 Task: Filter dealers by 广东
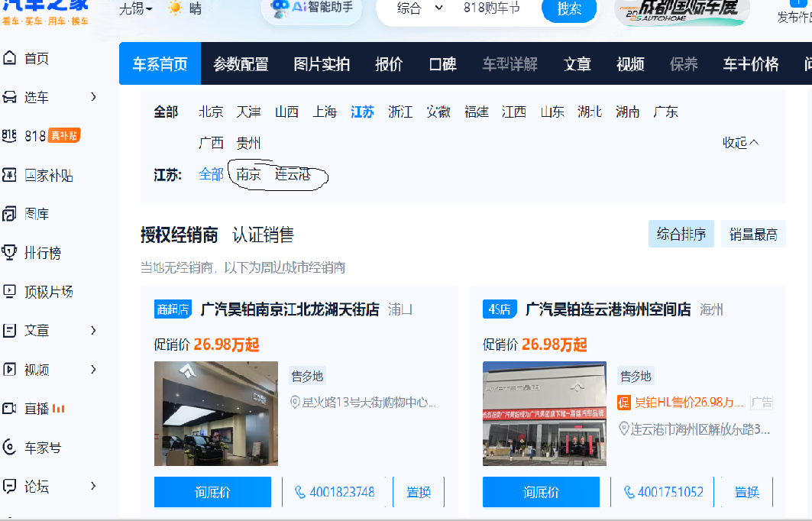tap(666, 112)
